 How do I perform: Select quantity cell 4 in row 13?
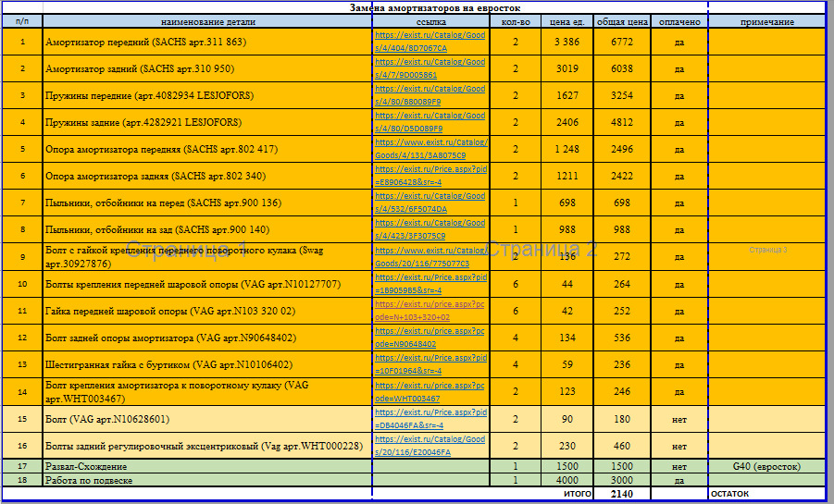(x=516, y=364)
